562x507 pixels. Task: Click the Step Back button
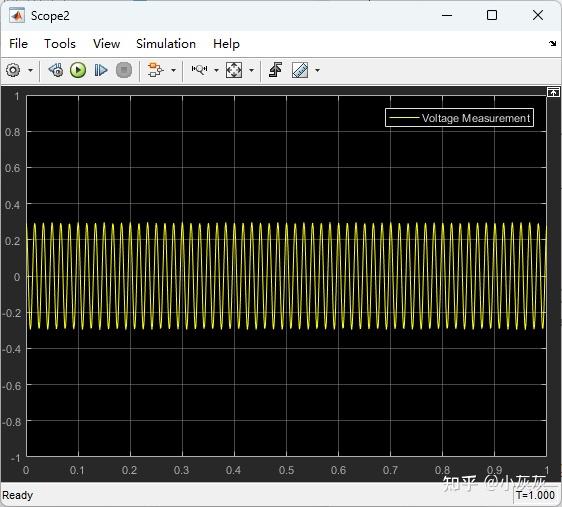pos(56,70)
